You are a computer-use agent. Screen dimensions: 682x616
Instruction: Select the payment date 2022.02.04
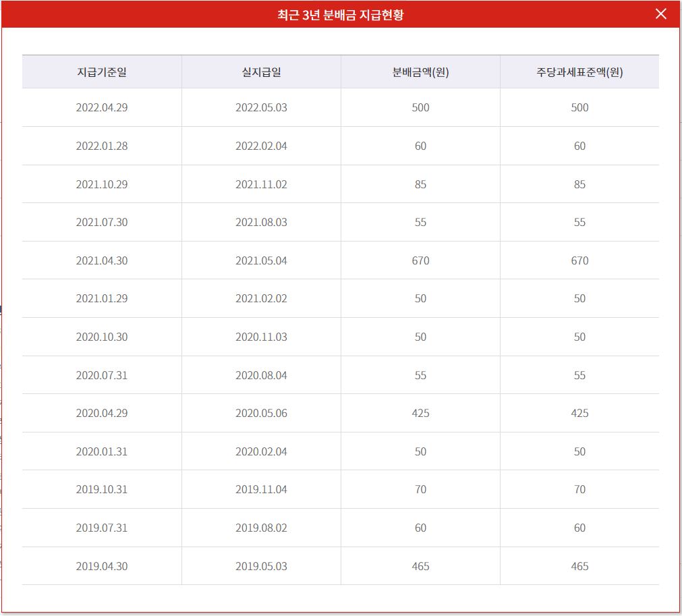point(262,146)
